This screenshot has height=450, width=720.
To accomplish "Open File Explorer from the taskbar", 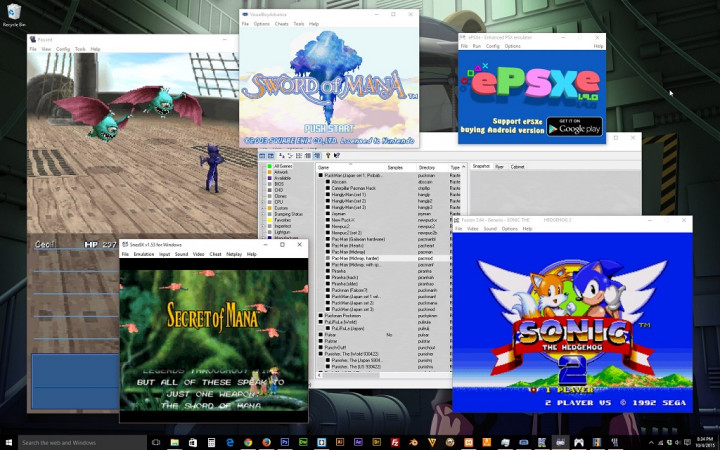I will click(x=174, y=443).
